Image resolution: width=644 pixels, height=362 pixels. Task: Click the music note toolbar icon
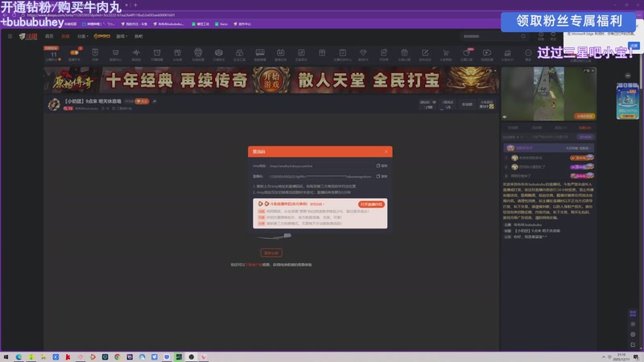click(301, 52)
